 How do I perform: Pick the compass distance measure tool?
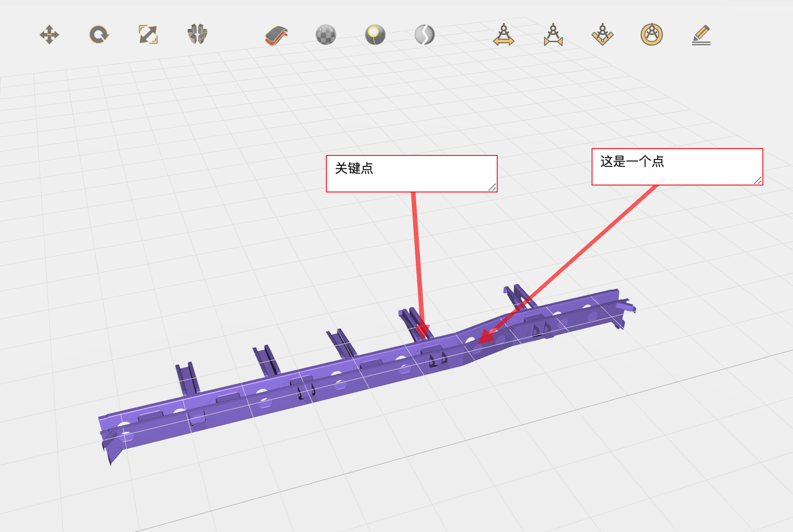[x=504, y=35]
